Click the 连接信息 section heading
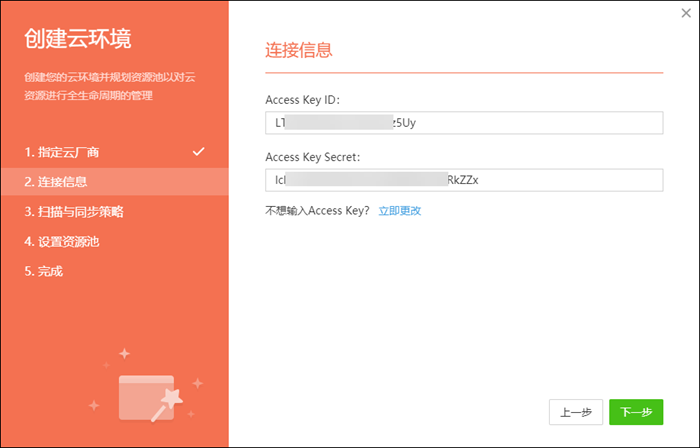Image resolution: width=700 pixels, height=448 pixels. pyautogui.click(x=298, y=49)
